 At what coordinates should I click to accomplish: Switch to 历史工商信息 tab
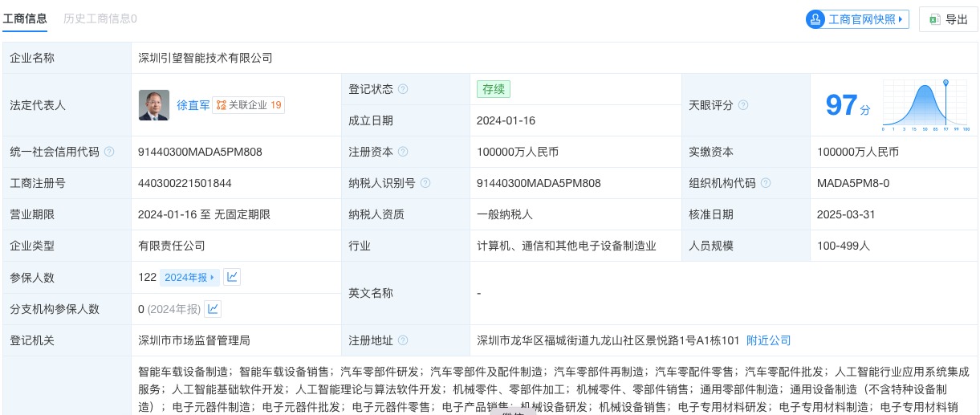point(100,18)
